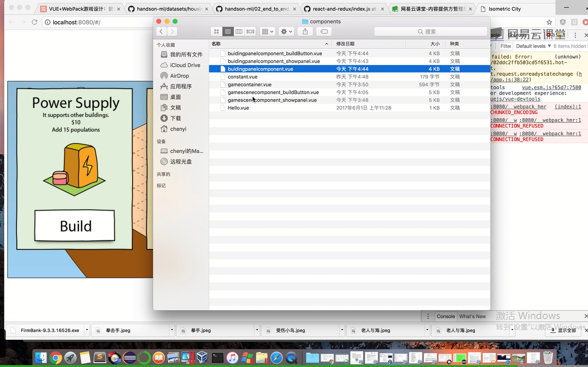Open 我的所有文件 in Finder sidebar

coord(181,55)
